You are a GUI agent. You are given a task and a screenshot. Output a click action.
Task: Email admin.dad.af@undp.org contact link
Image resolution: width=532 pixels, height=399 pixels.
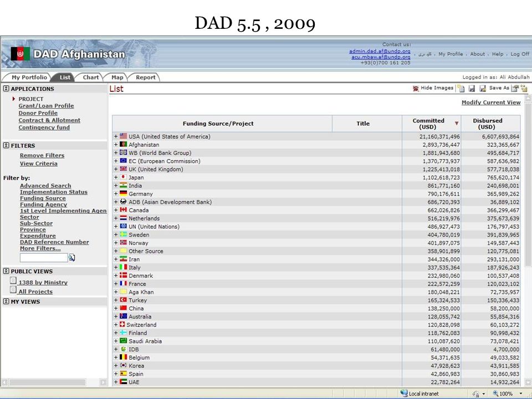point(380,51)
